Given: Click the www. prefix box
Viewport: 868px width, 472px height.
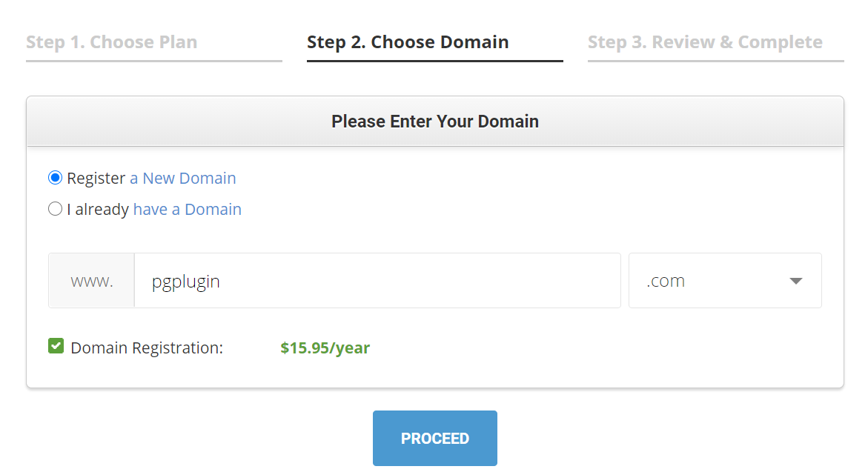Looking at the screenshot, I should [91, 280].
